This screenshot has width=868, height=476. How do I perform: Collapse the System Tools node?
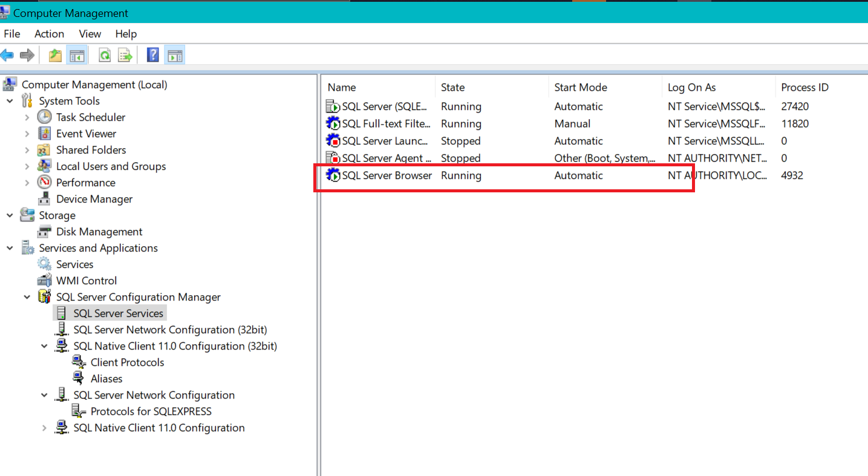pos(10,101)
